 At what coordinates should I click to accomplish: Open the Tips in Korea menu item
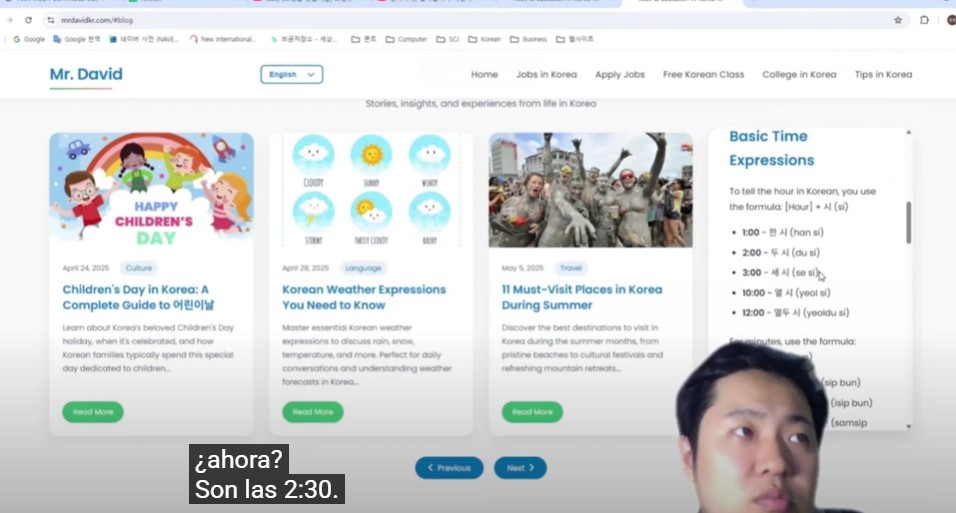click(x=883, y=74)
